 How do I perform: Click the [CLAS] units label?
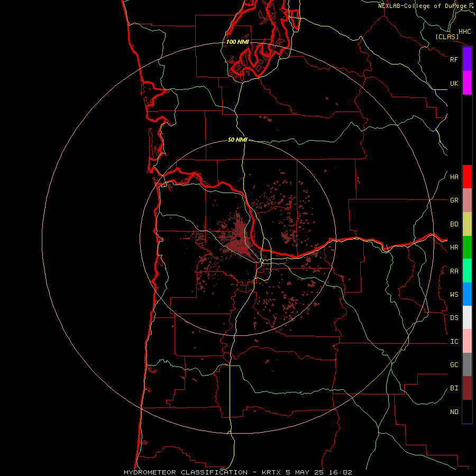tap(447, 36)
